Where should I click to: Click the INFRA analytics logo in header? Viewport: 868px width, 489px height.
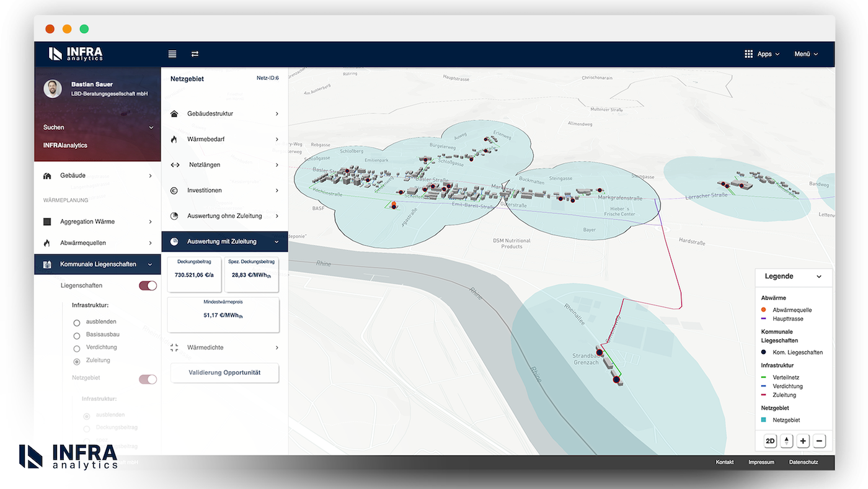pyautogui.click(x=76, y=54)
